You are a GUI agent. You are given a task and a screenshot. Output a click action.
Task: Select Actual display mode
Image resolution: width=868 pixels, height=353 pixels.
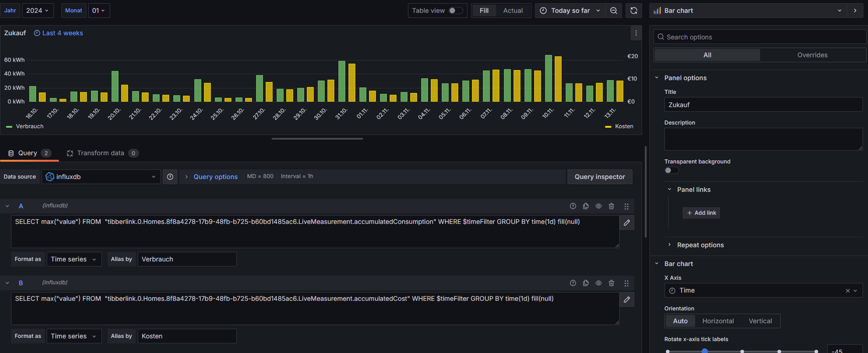(x=513, y=11)
